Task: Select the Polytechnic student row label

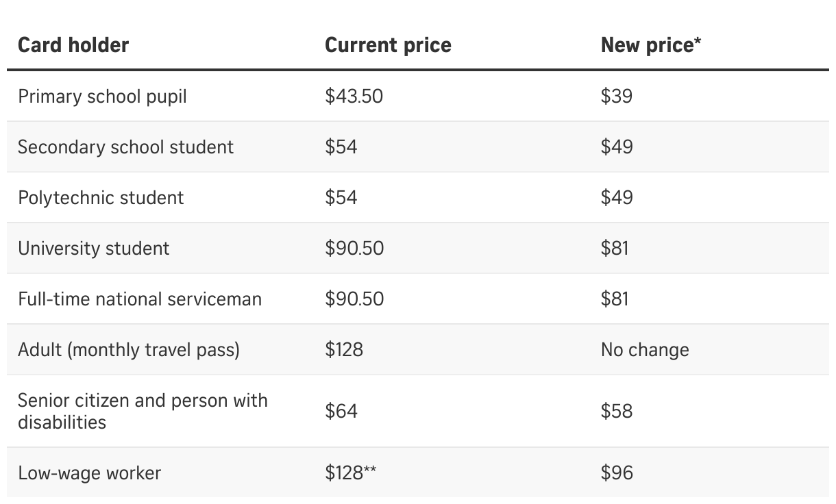Action: (x=101, y=198)
